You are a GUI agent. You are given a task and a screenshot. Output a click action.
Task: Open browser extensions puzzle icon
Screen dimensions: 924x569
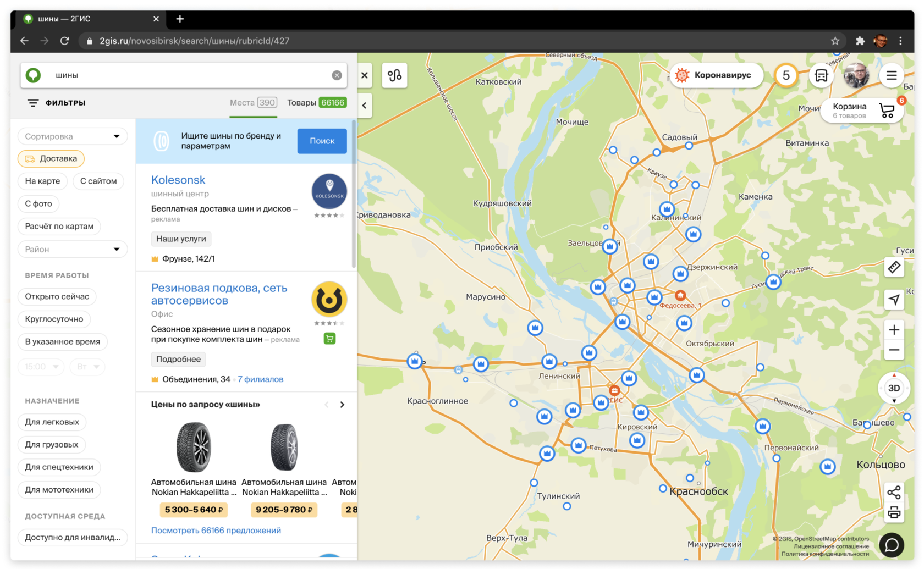click(x=860, y=41)
